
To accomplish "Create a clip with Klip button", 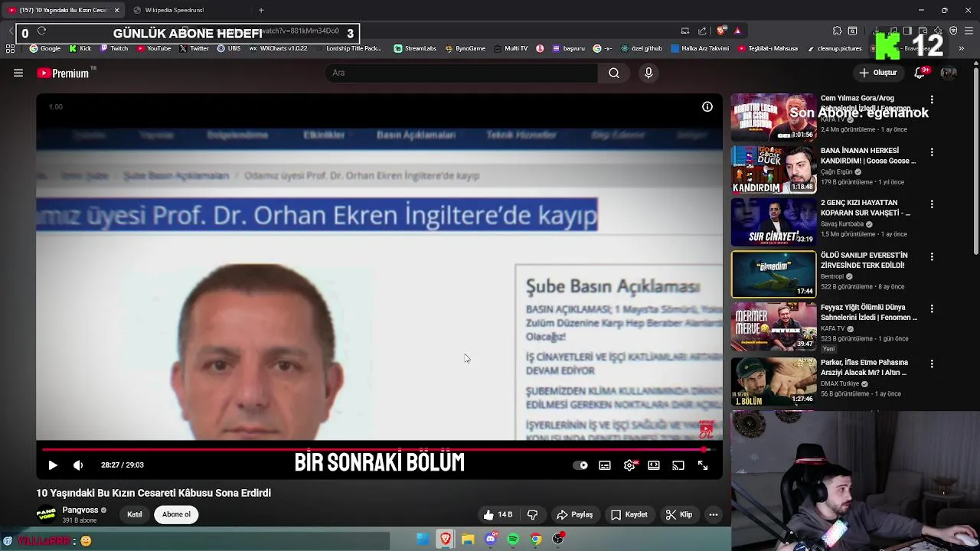I will coord(678,514).
